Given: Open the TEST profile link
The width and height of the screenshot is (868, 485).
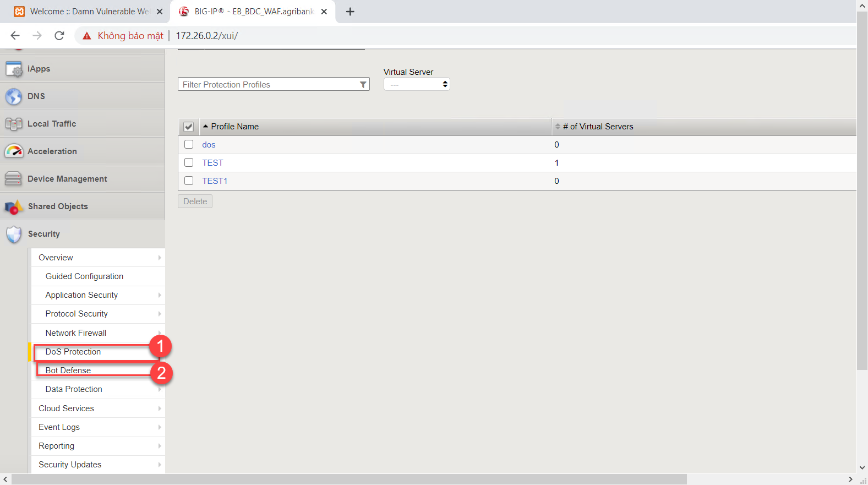Looking at the screenshot, I should [212, 163].
